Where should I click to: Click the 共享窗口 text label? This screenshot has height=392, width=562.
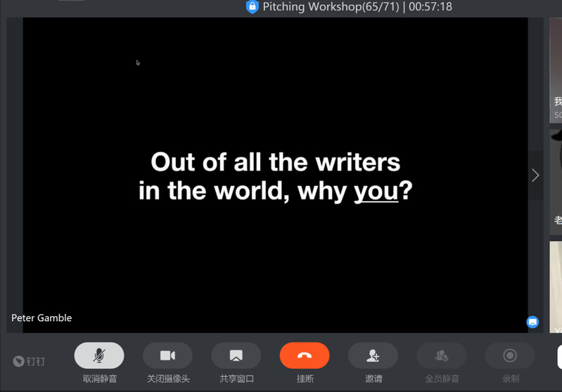click(x=236, y=379)
